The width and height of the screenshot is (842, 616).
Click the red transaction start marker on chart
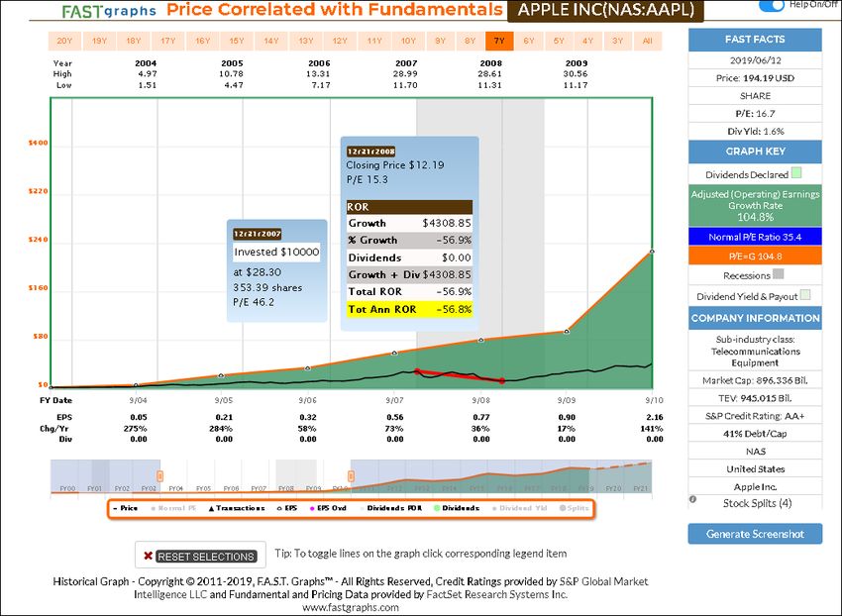[x=417, y=371]
